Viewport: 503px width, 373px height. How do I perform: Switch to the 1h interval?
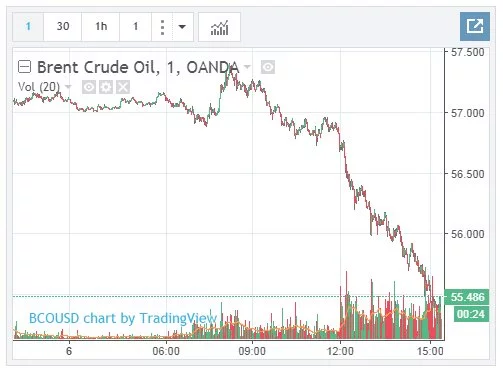(x=101, y=27)
